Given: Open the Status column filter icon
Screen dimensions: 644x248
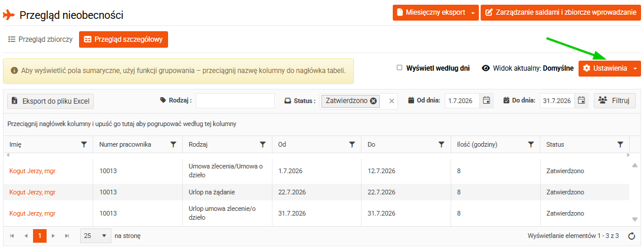Looking at the screenshot, I should coord(620,144).
